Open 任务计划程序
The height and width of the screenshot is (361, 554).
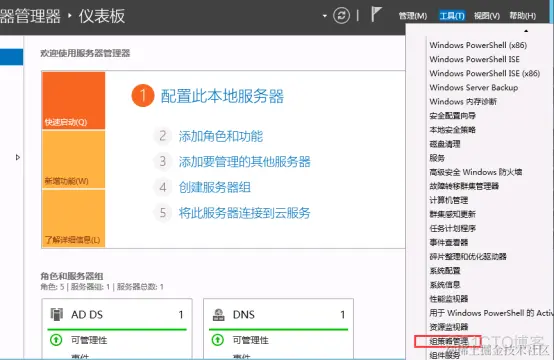[x=453, y=228]
